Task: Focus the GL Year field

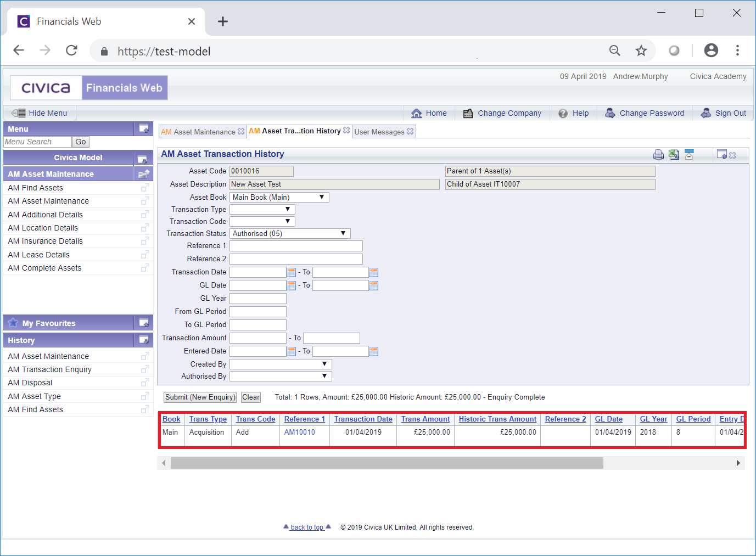Action: click(x=258, y=299)
